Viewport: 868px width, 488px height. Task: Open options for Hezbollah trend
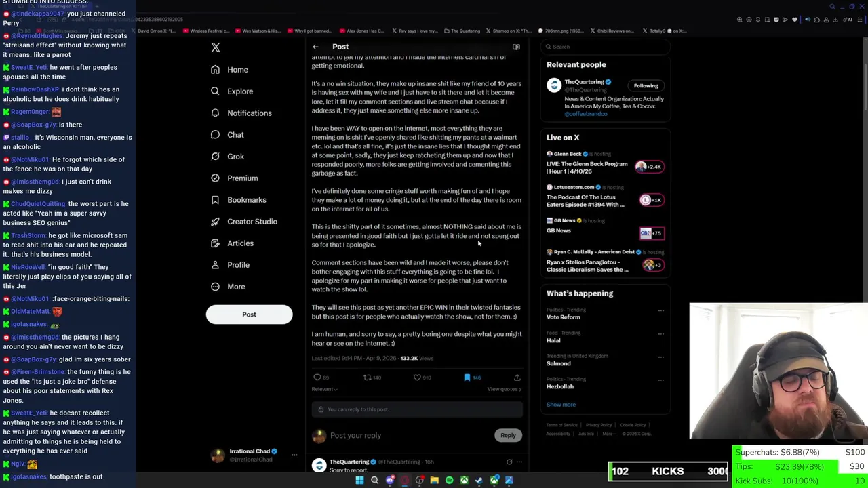point(660,380)
